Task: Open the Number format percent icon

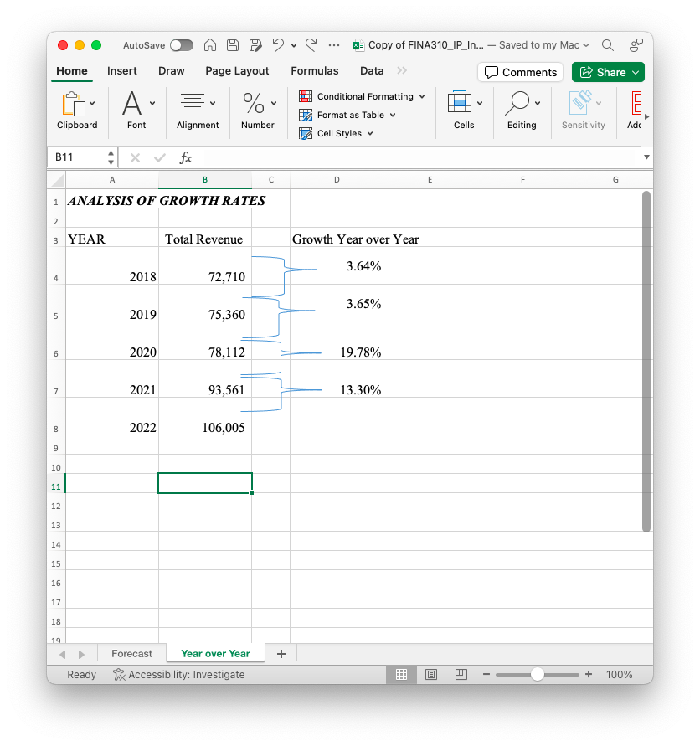Action: 253,103
